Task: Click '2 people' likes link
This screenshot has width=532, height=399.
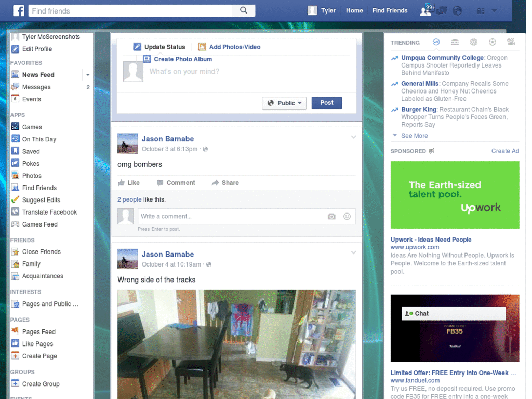Action: coord(129,199)
